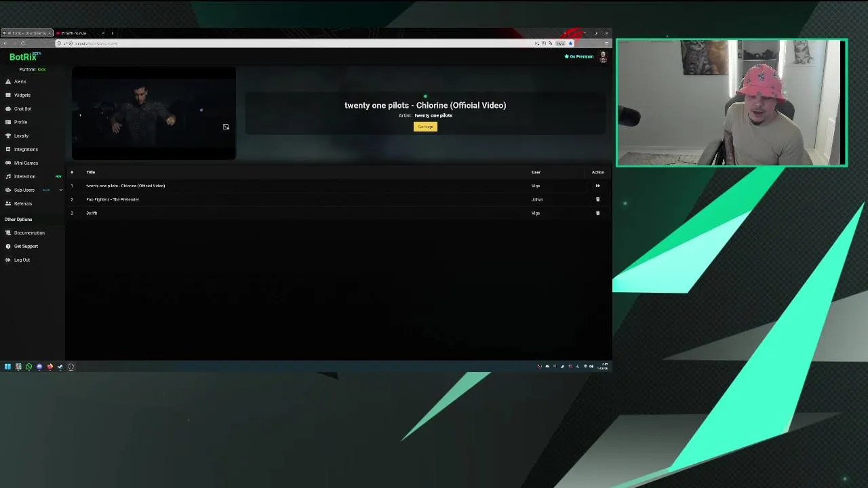
Task: Switch to the Seriffi YouTube tab
Action: (80, 33)
